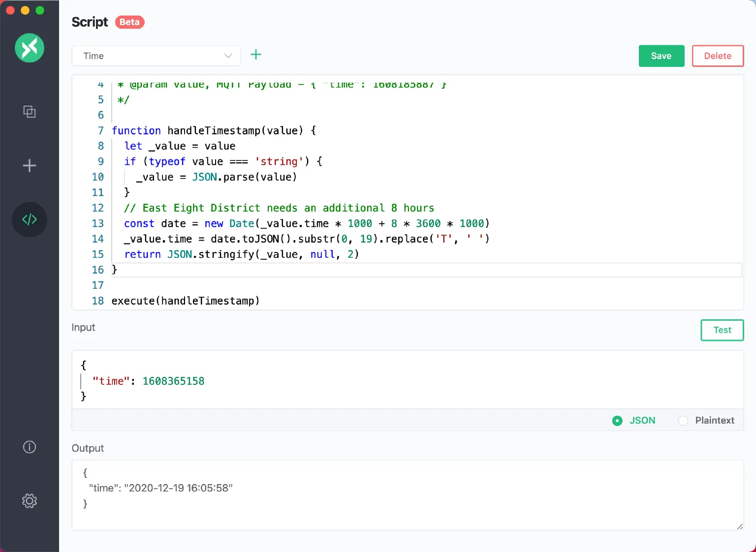Click the MQTTX logo icon
The height and width of the screenshot is (552, 756).
[30, 48]
